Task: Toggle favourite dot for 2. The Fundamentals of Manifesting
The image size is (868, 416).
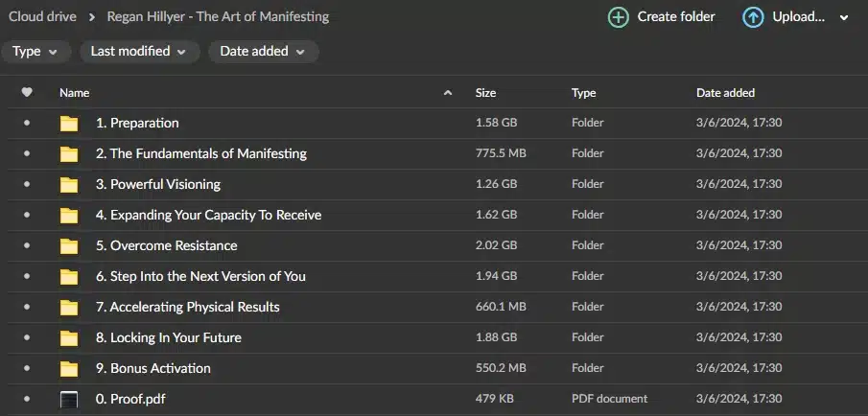Action: (x=27, y=153)
